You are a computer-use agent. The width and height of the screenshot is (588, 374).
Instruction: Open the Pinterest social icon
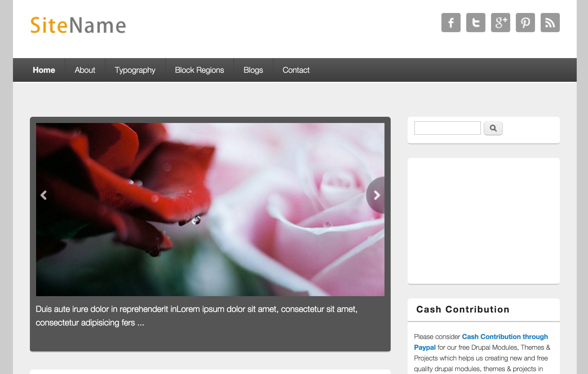pyautogui.click(x=525, y=23)
